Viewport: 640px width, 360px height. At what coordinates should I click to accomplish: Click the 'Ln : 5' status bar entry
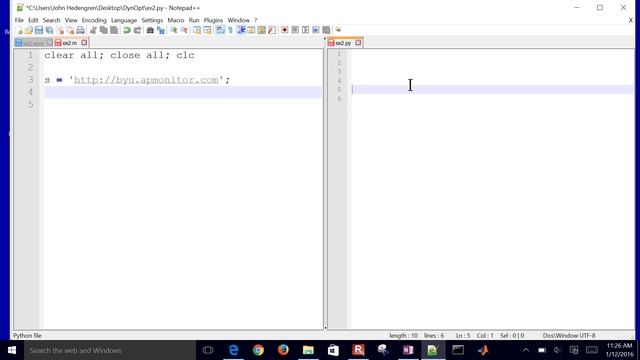pos(463,336)
